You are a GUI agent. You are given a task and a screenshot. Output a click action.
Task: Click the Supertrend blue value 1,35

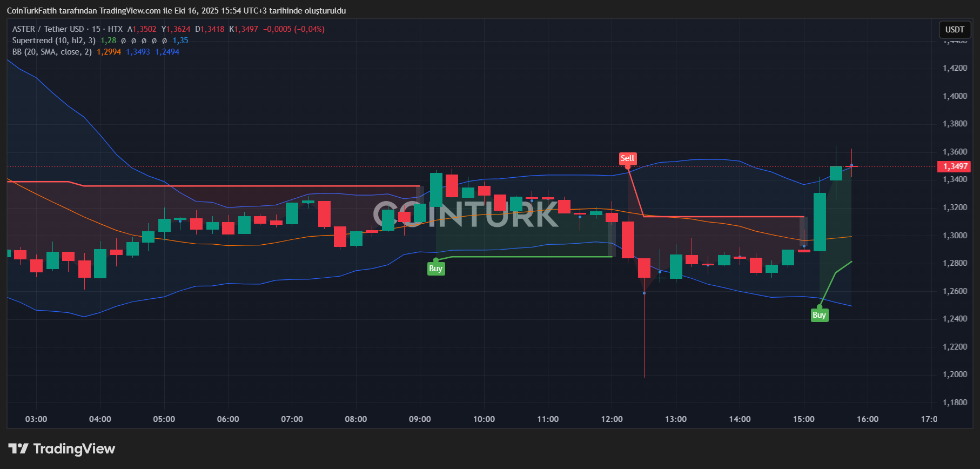point(180,41)
